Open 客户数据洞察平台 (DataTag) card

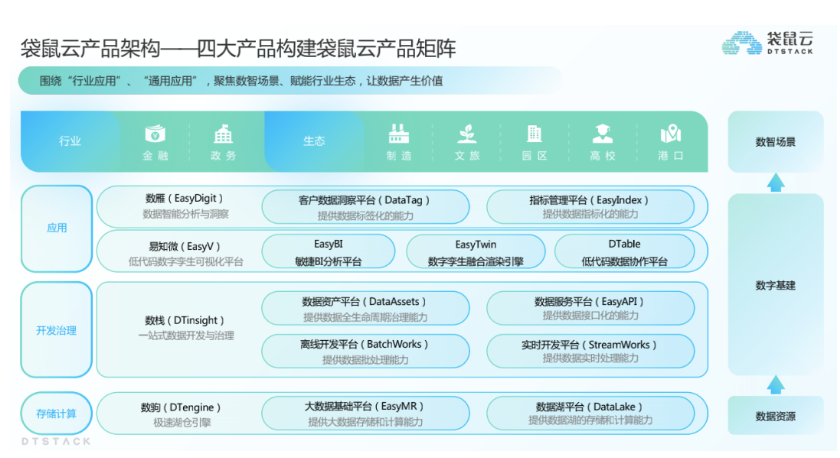[x=365, y=207]
